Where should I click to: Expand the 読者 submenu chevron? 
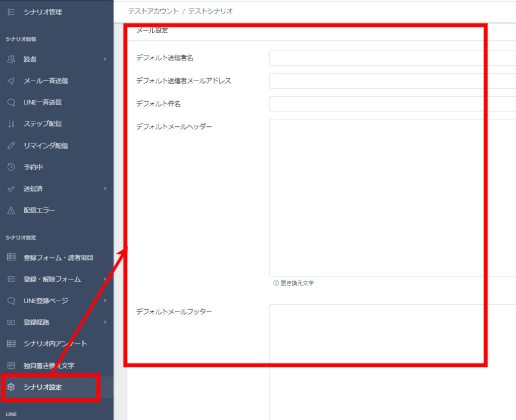pyautogui.click(x=105, y=59)
